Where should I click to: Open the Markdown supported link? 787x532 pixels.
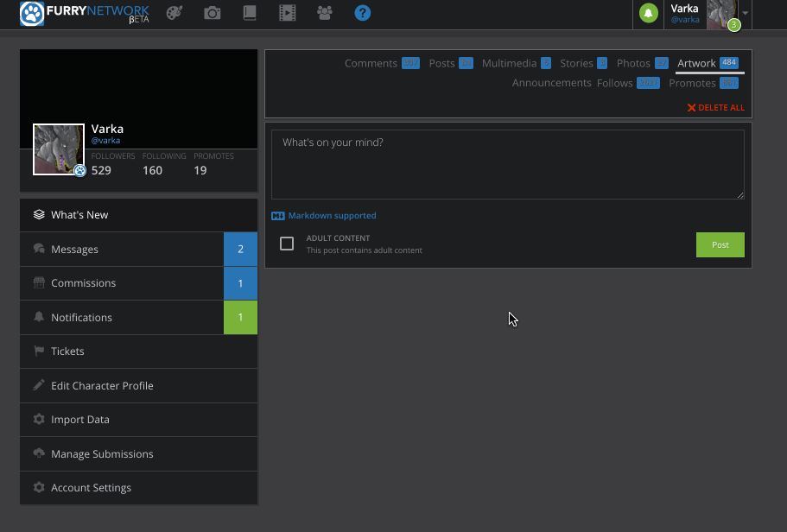point(332,216)
